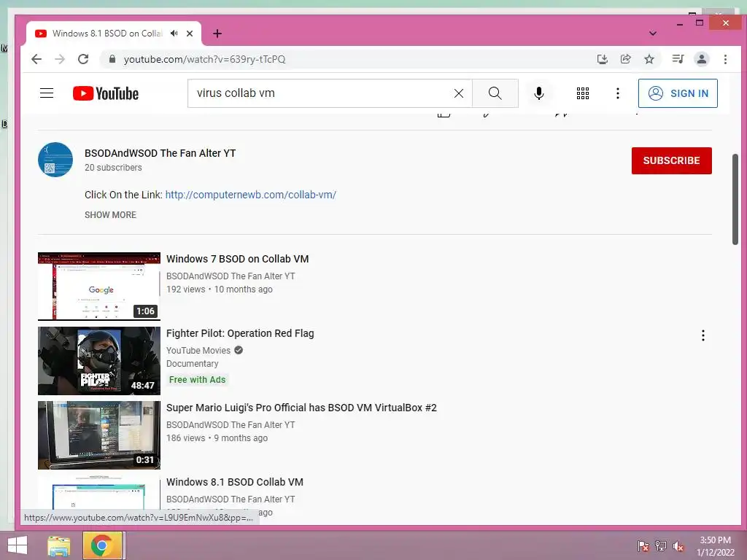The width and height of the screenshot is (747, 560).
Task: Share this page using address bar icon
Action: pos(625,59)
